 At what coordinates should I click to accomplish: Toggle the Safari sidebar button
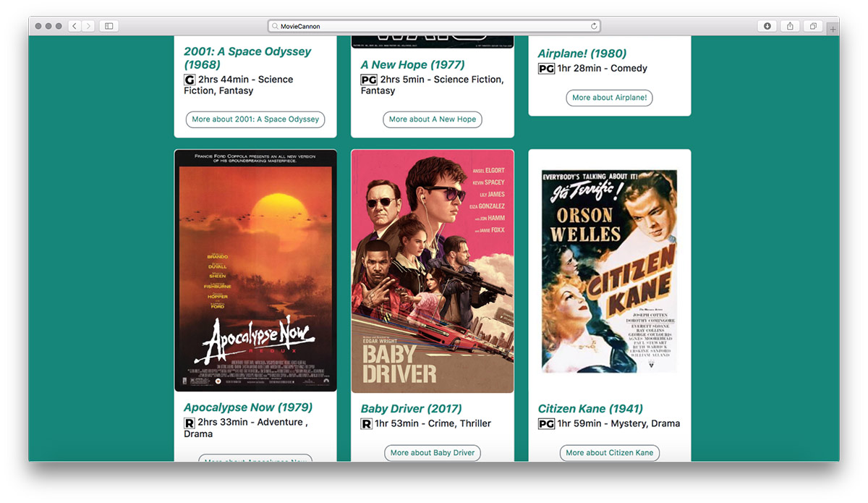[x=109, y=26]
